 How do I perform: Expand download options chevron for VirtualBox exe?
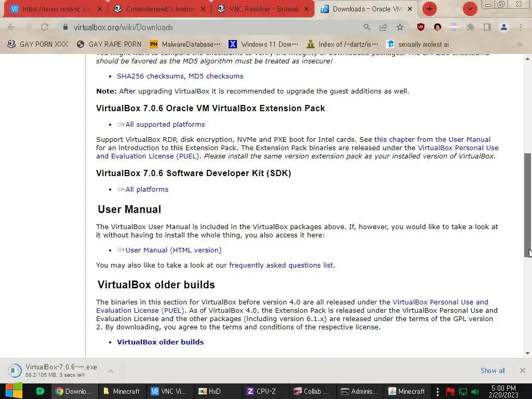(x=111, y=371)
